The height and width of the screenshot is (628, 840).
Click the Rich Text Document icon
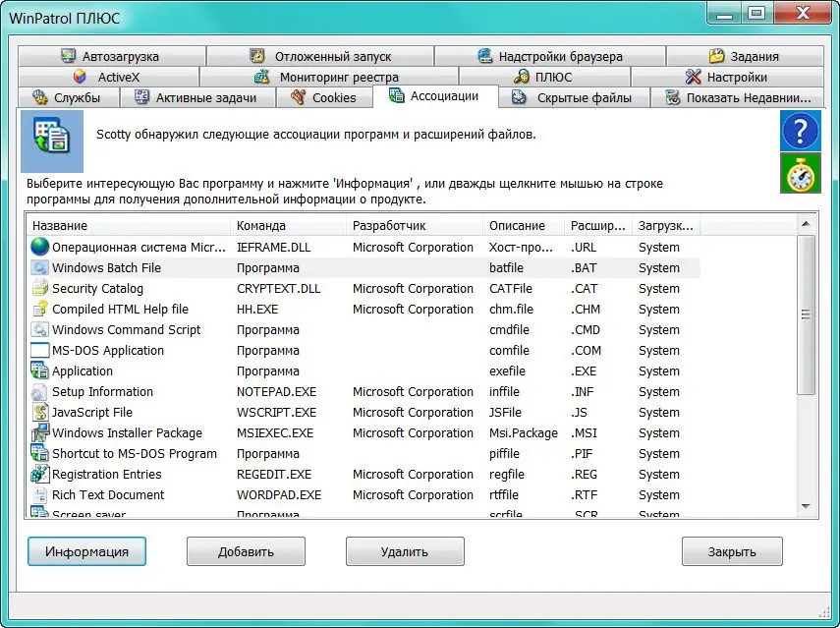(39, 495)
